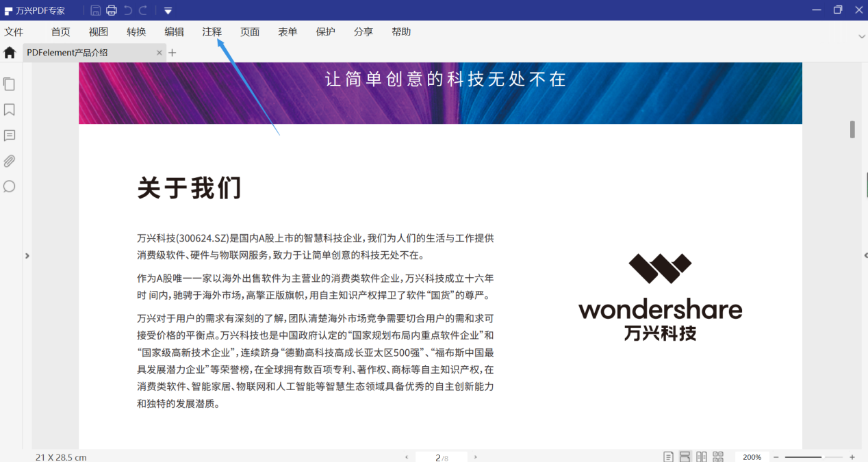Image resolution: width=868 pixels, height=462 pixels.
Task: Open the comments list sidebar panel
Action: [9, 136]
